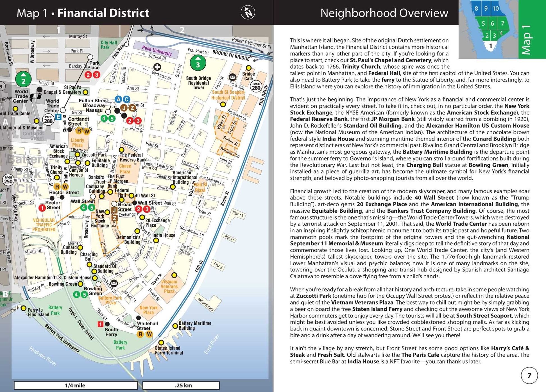Select the red 3 icon at Wall Street station

[146, 209]
